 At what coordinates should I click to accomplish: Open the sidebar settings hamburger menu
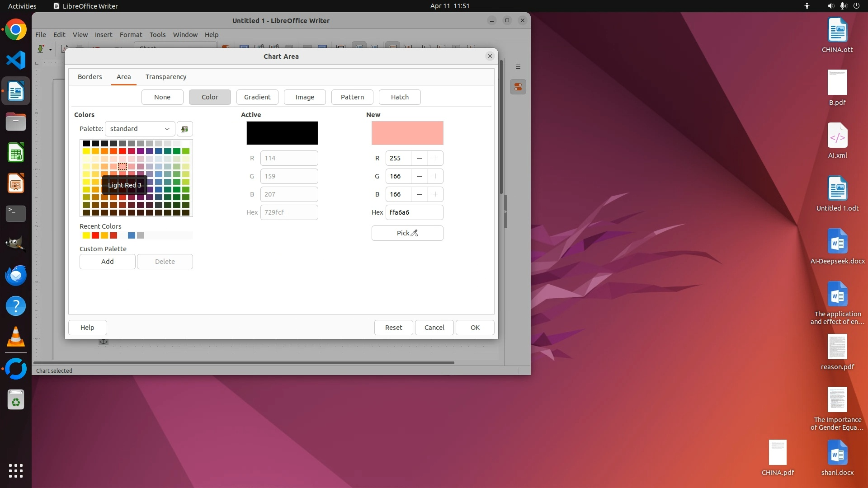518,67
